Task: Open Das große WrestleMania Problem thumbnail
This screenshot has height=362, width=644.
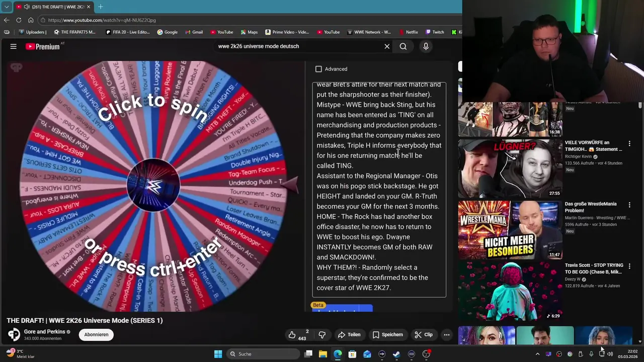Action: click(510, 230)
